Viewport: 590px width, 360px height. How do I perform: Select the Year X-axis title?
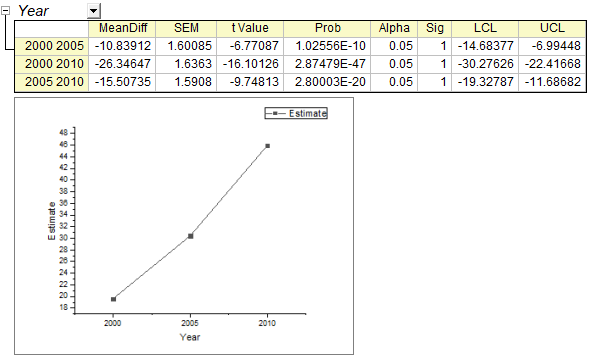(190, 337)
